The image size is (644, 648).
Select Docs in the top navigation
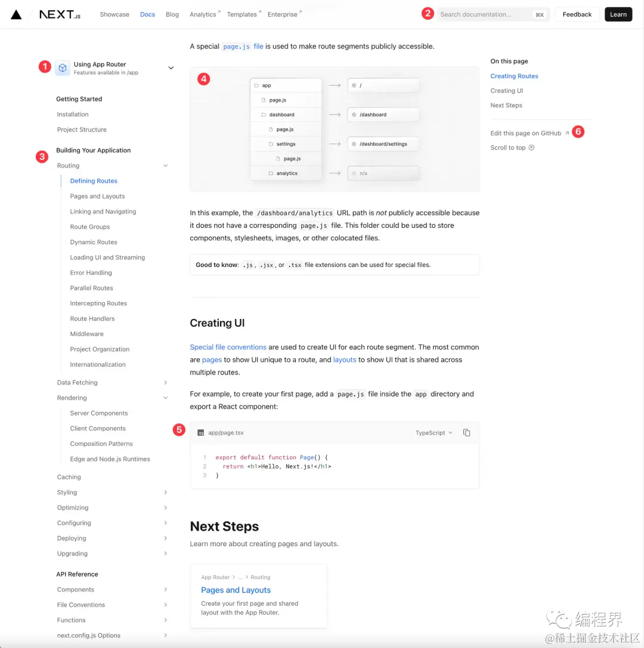coord(147,14)
